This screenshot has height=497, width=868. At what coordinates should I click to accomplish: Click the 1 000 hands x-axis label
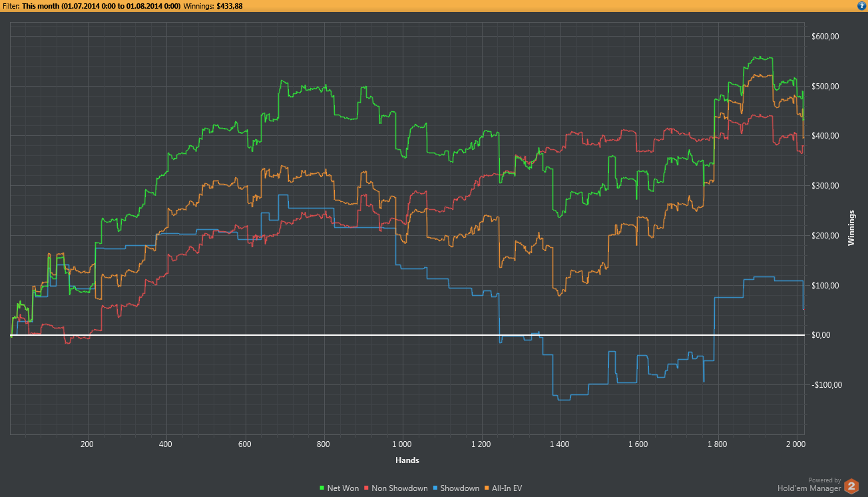pyautogui.click(x=401, y=443)
